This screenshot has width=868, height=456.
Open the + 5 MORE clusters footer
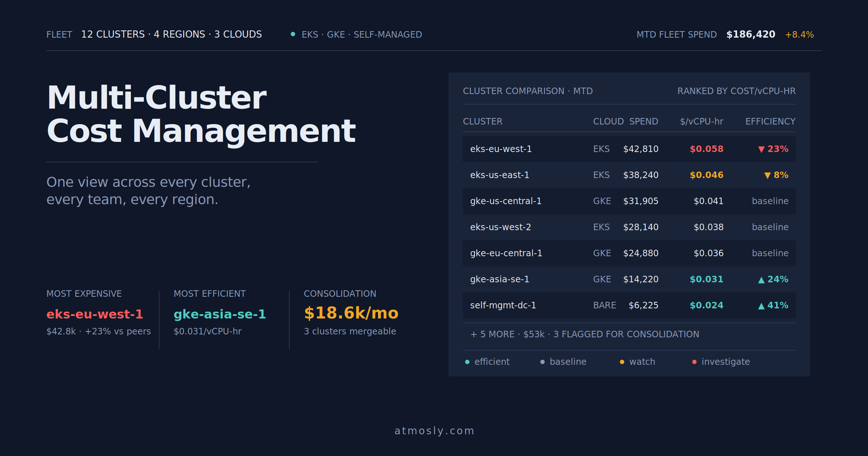(x=584, y=334)
